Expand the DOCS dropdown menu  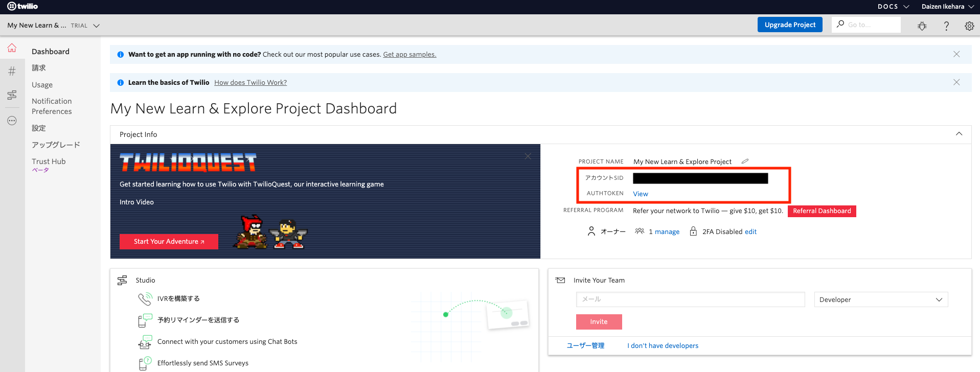[893, 7]
